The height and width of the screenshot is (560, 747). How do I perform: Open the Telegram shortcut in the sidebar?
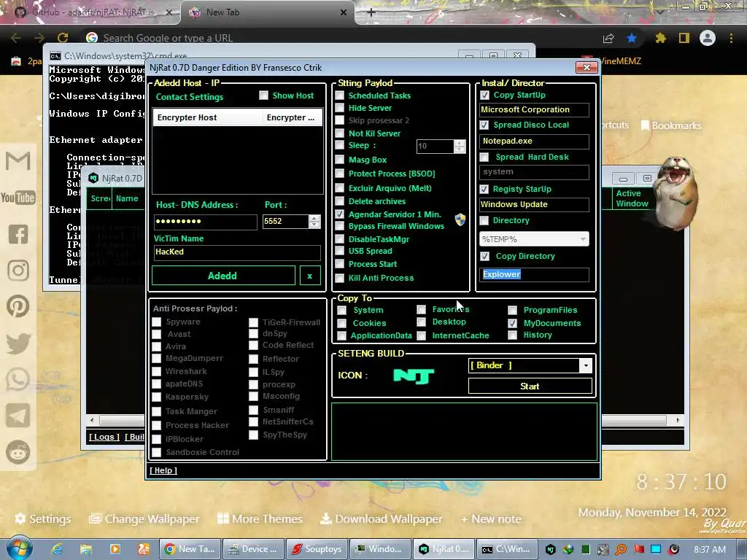18,415
